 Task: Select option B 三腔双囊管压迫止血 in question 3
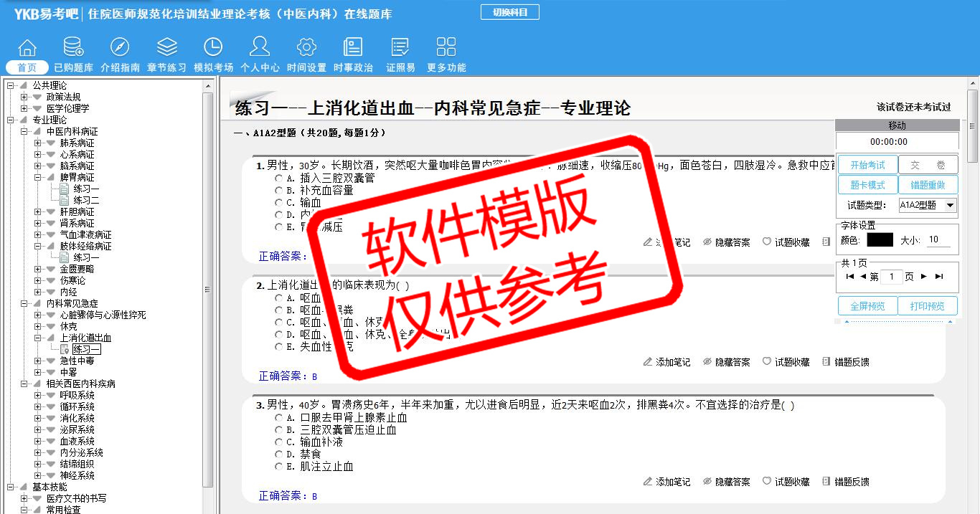[278, 430]
